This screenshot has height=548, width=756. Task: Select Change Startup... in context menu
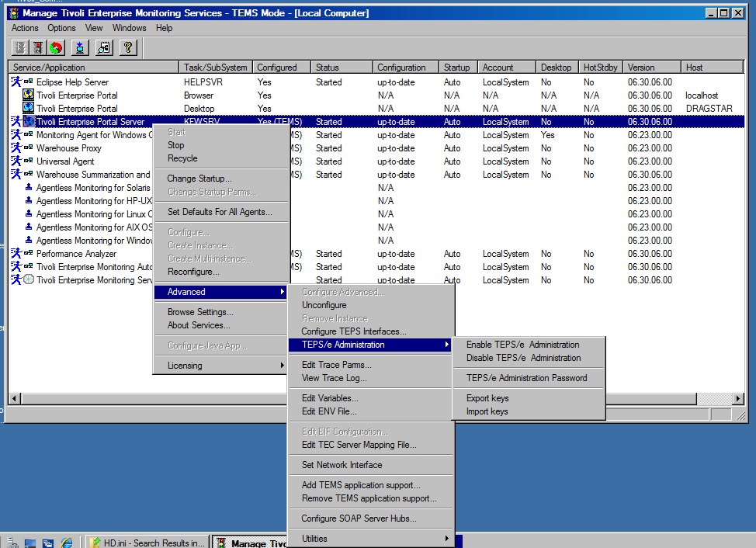coord(220,179)
